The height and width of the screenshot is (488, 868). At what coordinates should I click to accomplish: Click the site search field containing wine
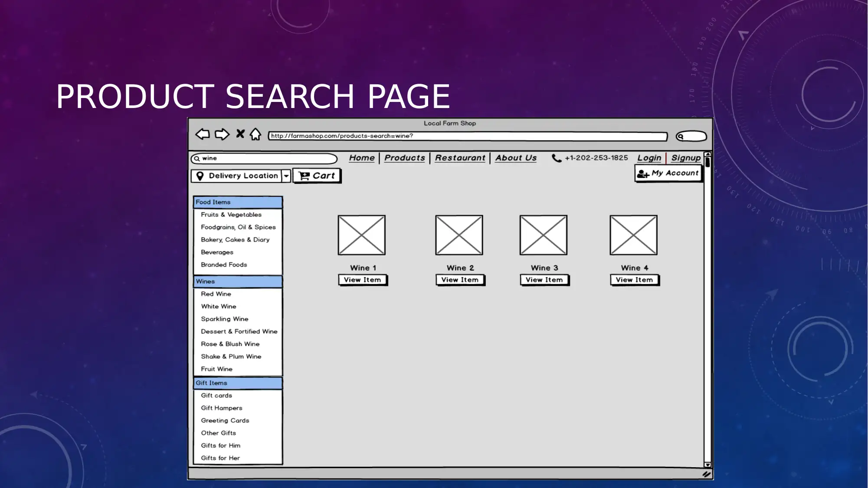click(264, 158)
